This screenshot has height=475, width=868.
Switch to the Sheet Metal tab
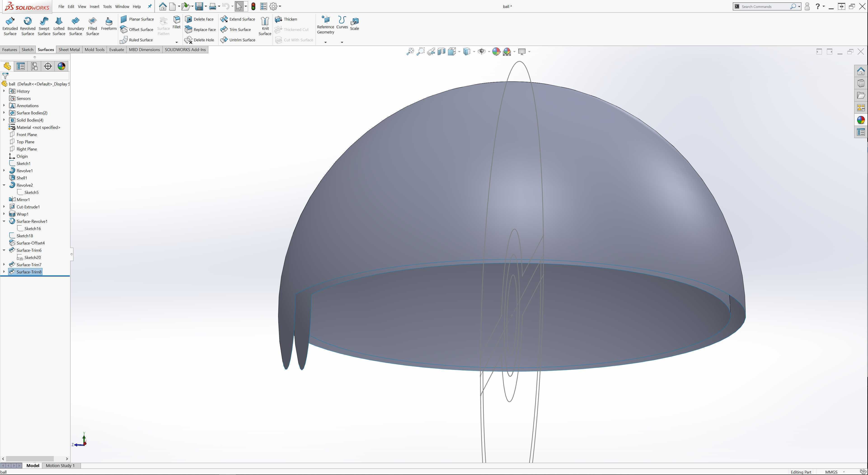click(69, 50)
